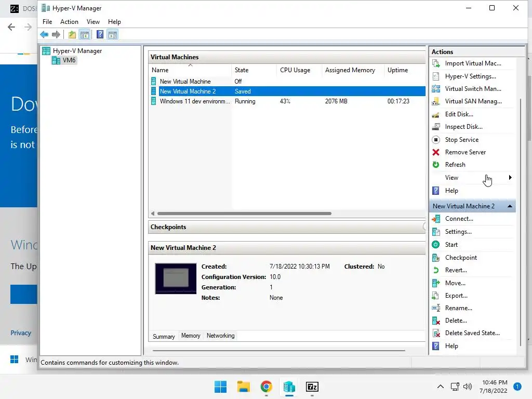Click the Export icon in Actions
Screen dimensions: 532x399
[x=436, y=296]
